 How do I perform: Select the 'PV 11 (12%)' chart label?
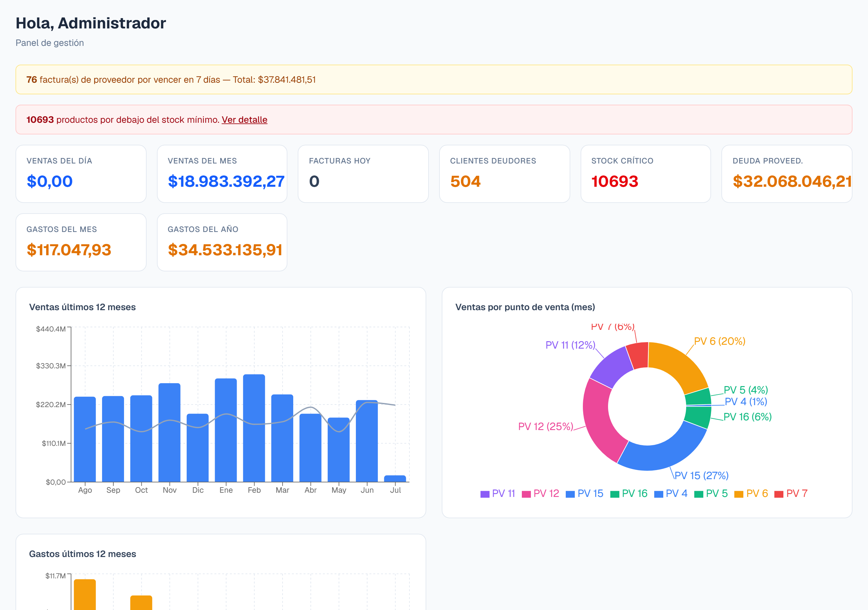pyautogui.click(x=571, y=345)
